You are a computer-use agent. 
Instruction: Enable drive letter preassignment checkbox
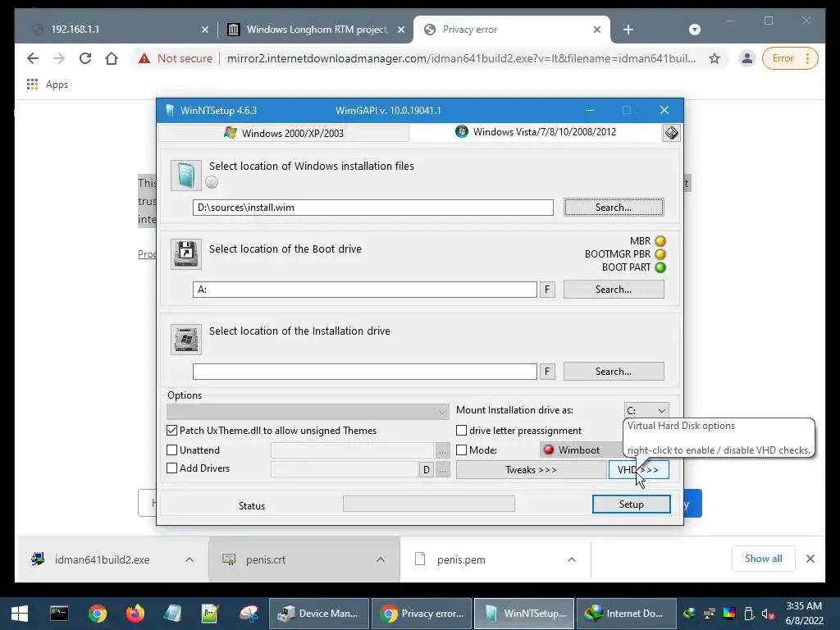point(461,430)
